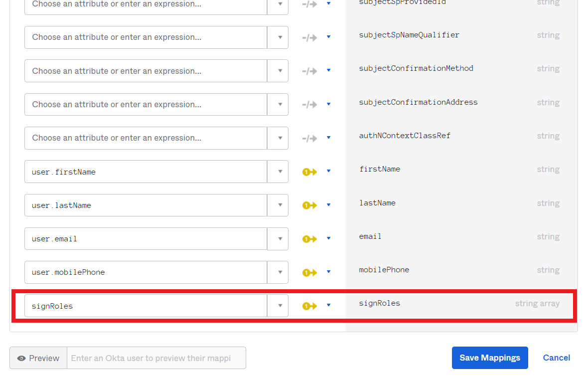Click the Preview button
588x382 pixels.
(38, 358)
